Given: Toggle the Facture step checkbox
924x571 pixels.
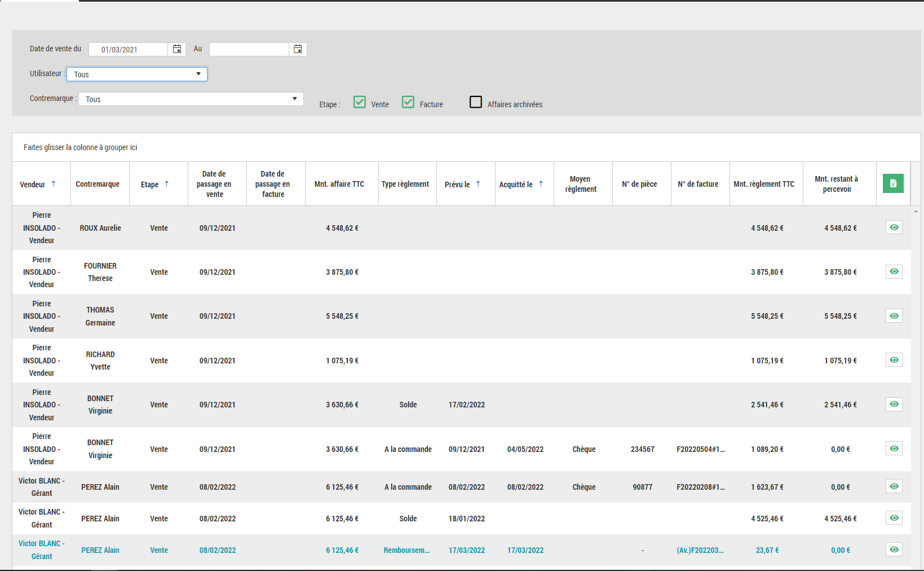Looking at the screenshot, I should tap(408, 102).
